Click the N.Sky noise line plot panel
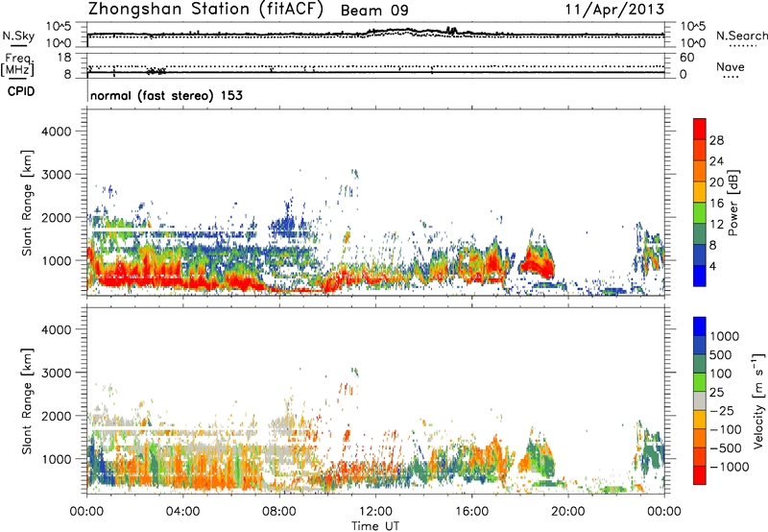The image size is (768, 532). click(375, 35)
